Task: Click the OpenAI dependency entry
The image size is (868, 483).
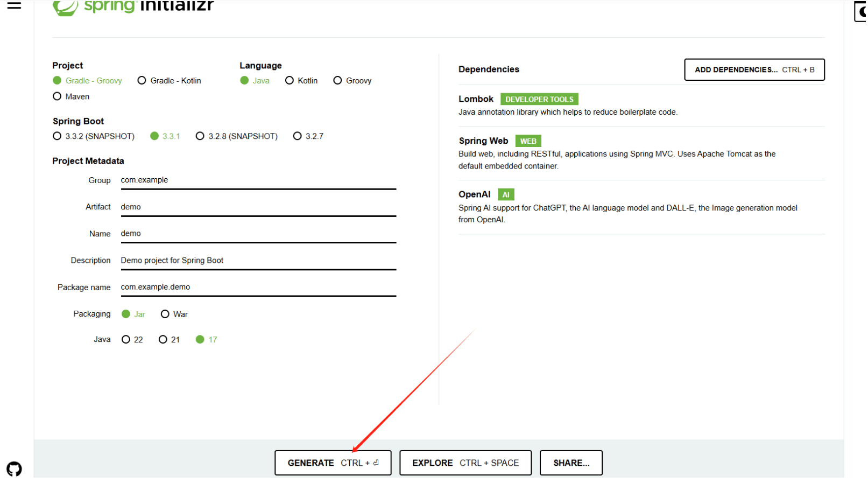Action: (641, 207)
